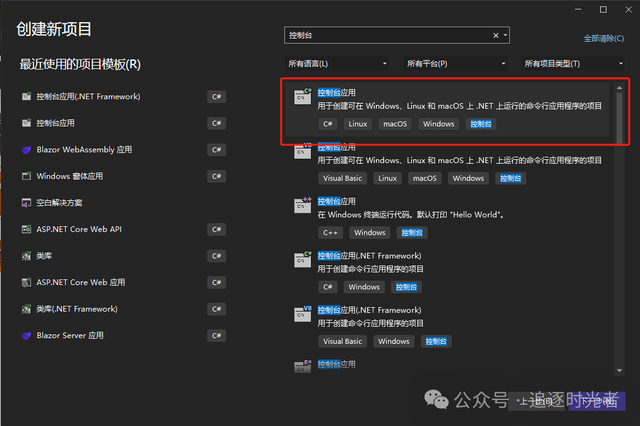This screenshot has height=426, width=640.
Task: Click C# 控制台应用(.NET Framework) result icon
Action: [x=302, y=259]
